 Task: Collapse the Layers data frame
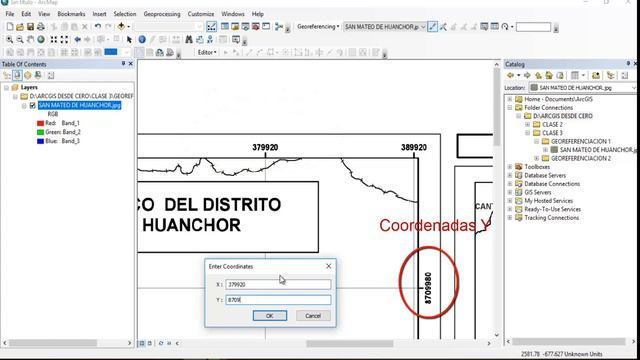coord(6,88)
